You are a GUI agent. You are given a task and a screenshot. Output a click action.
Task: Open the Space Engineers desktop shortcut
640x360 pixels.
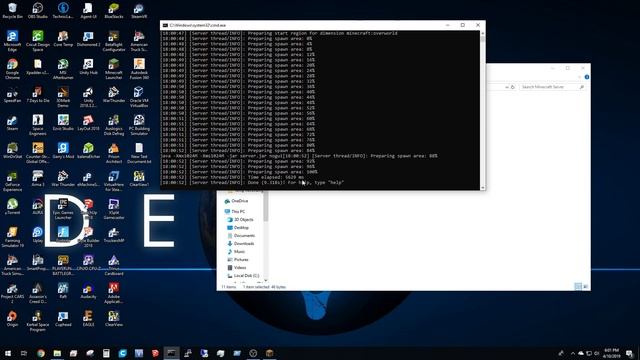point(38,125)
